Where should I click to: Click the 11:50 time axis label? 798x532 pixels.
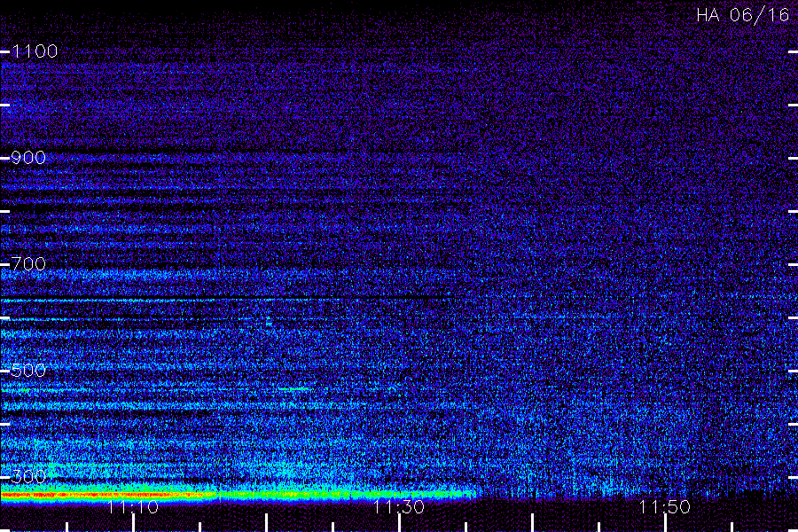point(665,507)
